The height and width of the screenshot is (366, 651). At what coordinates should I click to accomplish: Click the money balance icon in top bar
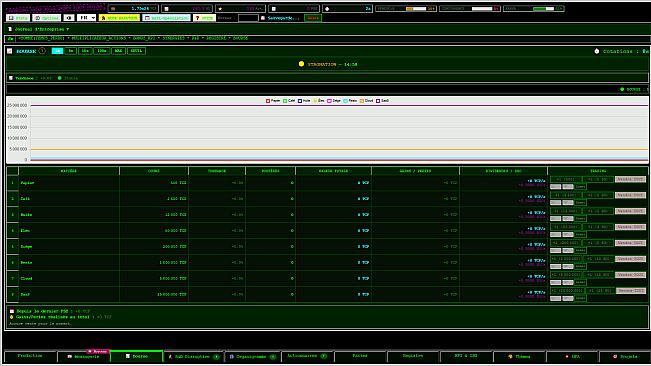point(113,8)
